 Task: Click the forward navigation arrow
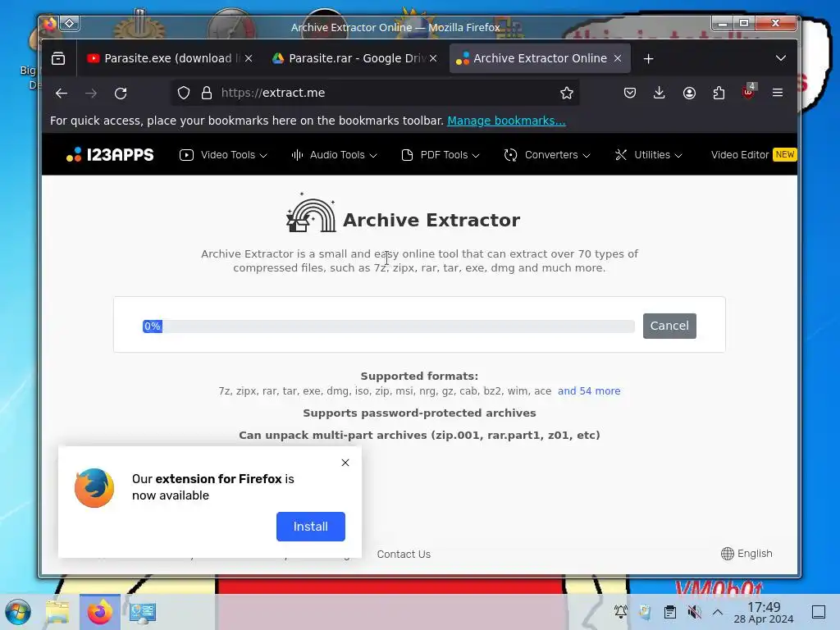[91, 94]
